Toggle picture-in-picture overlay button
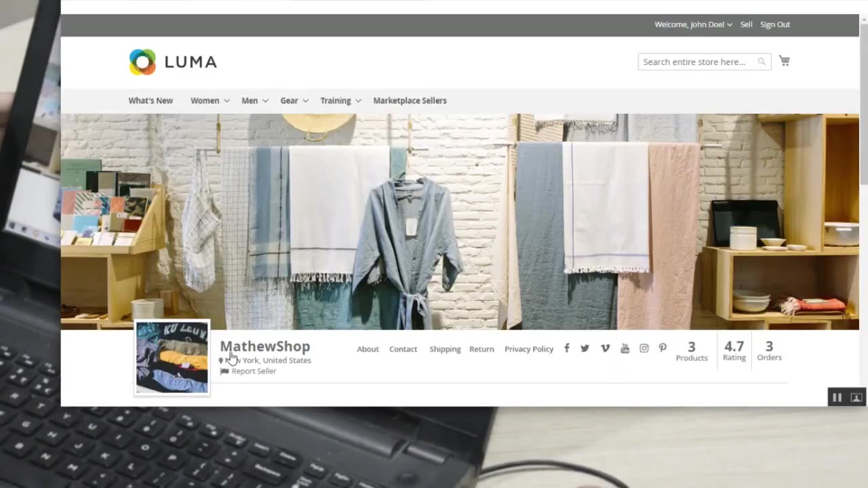Viewport: 868px width, 488px height. [x=856, y=397]
